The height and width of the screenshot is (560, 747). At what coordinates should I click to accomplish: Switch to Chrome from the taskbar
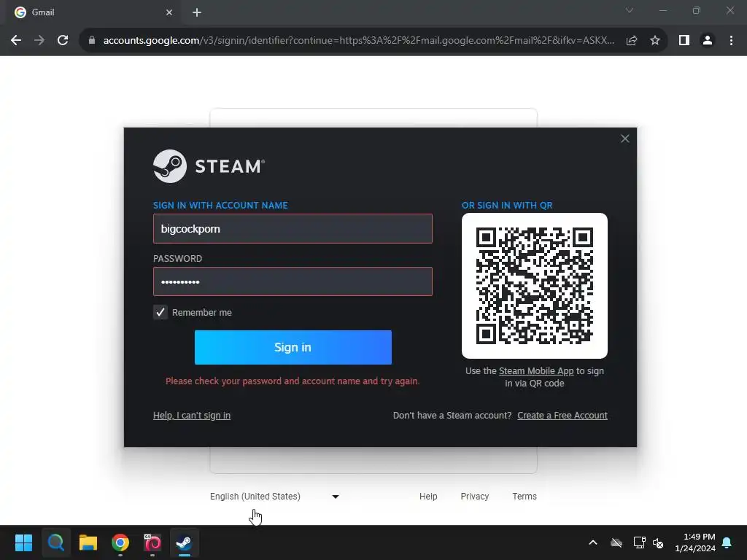(x=120, y=542)
